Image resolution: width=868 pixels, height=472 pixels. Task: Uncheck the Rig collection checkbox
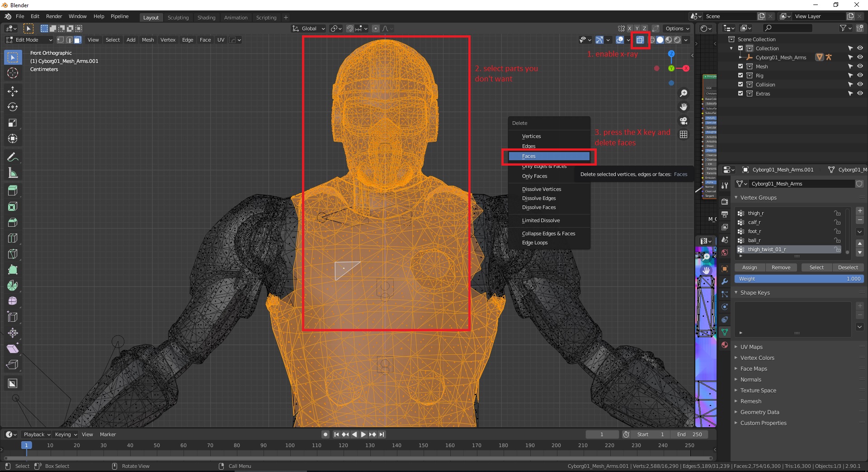[741, 76]
